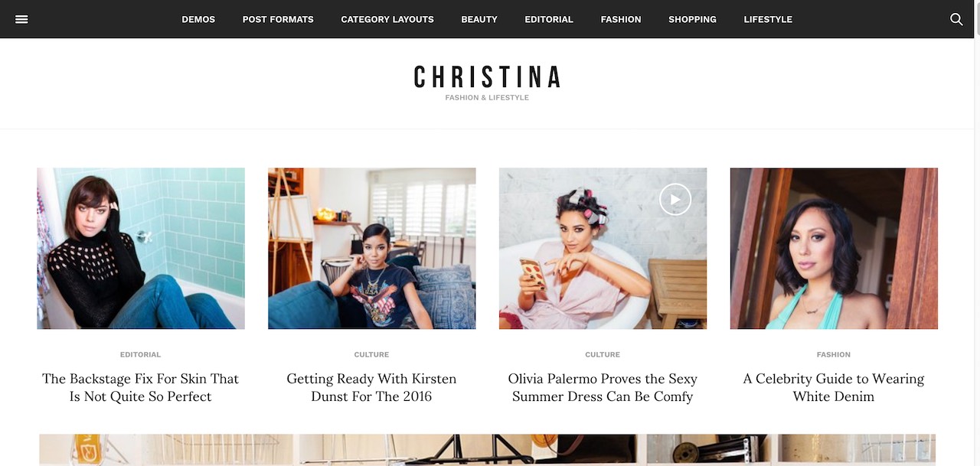Read Olivia Palermo Sexy Summer Dress article
This screenshot has width=980, height=466.
(603, 388)
